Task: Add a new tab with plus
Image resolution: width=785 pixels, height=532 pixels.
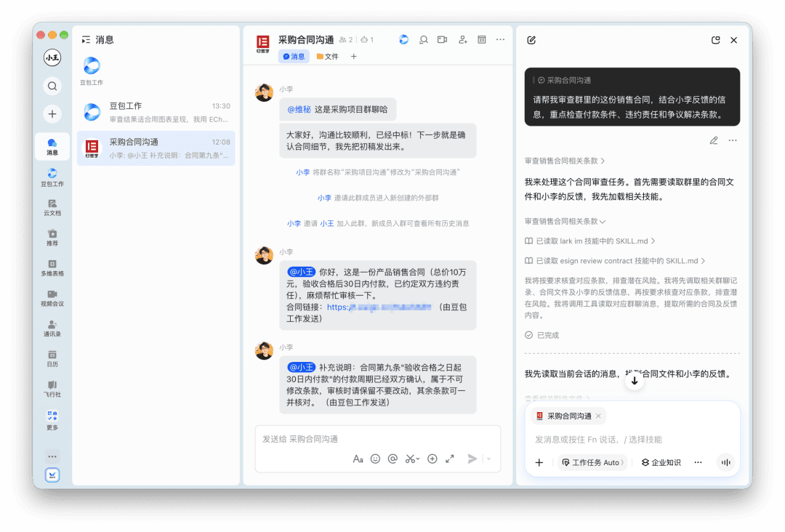Action: (x=354, y=57)
